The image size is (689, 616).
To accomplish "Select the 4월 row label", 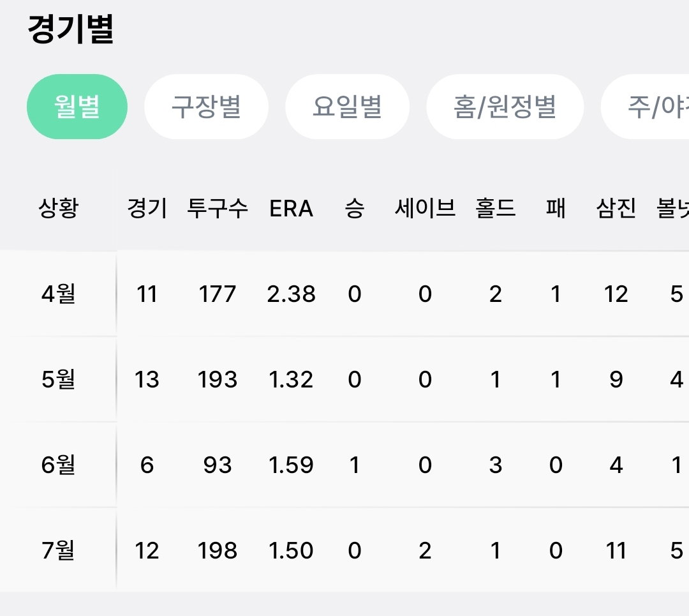I will point(59,294).
